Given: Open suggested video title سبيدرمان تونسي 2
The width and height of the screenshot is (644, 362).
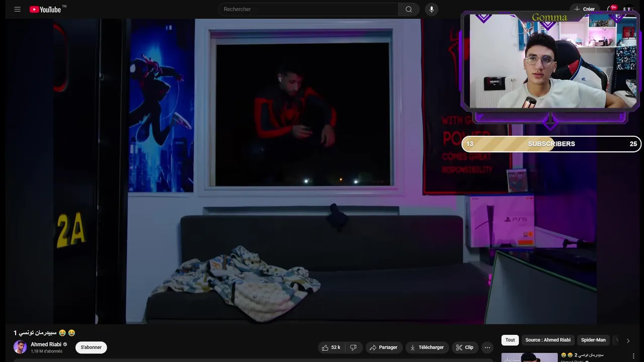Looking at the screenshot, I should tap(582, 355).
